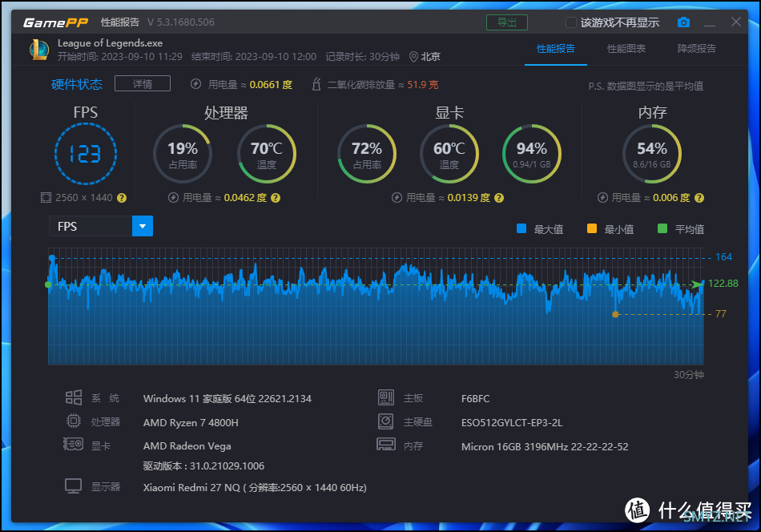Open the 降频报告 tab

tap(696, 49)
